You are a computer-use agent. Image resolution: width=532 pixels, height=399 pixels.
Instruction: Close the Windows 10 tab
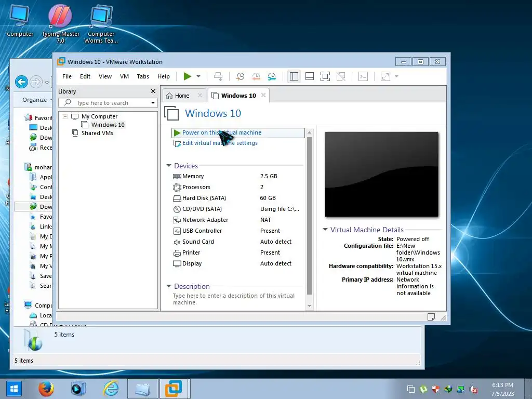point(263,96)
